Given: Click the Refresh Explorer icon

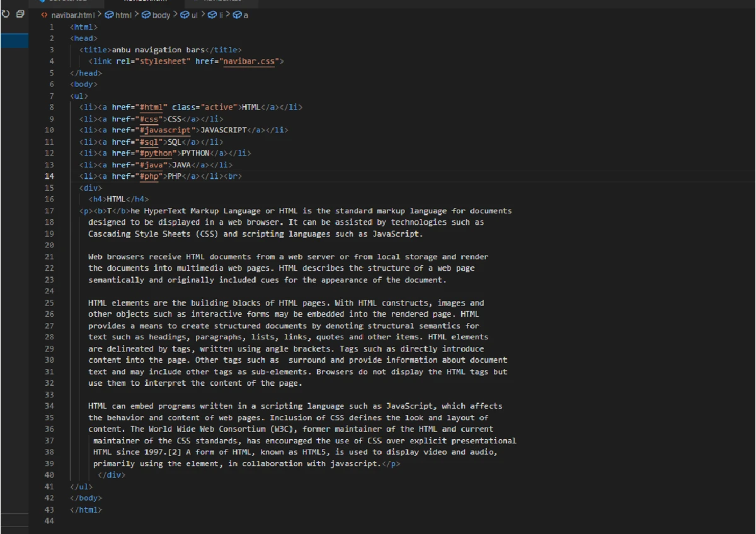Looking at the screenshot, I should point(6,14).
